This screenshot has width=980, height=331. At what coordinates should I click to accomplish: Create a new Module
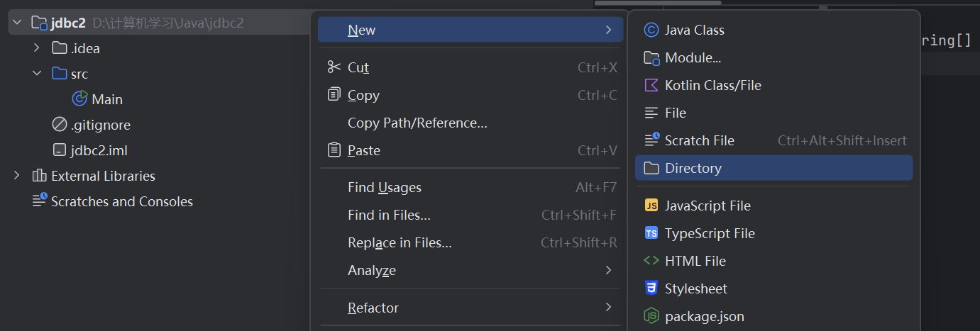click(773, 57)
